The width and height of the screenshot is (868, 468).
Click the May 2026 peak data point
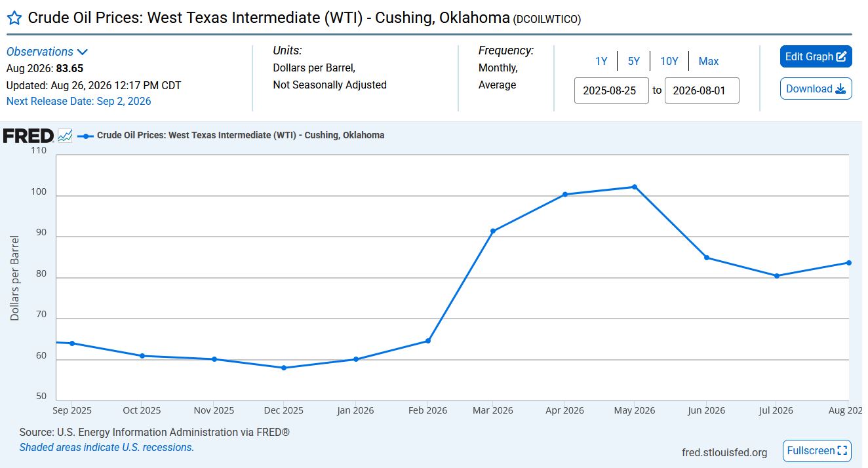[x=635, y=187]
